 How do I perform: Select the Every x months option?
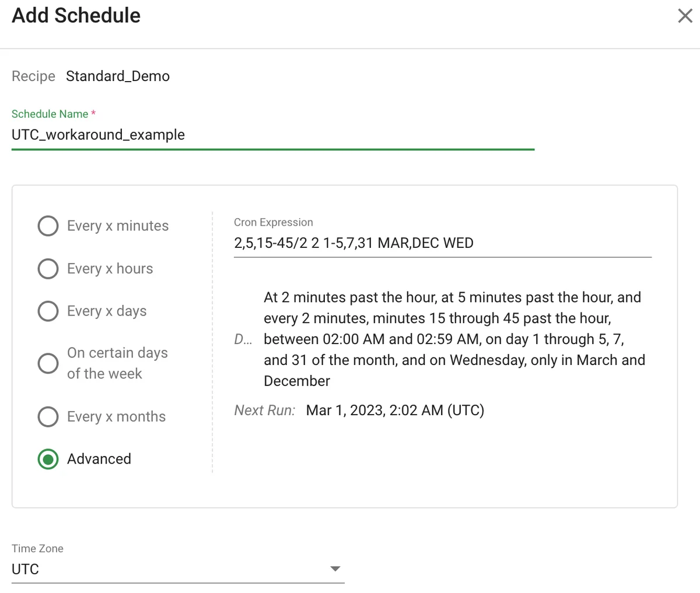[x=48, y=416]
